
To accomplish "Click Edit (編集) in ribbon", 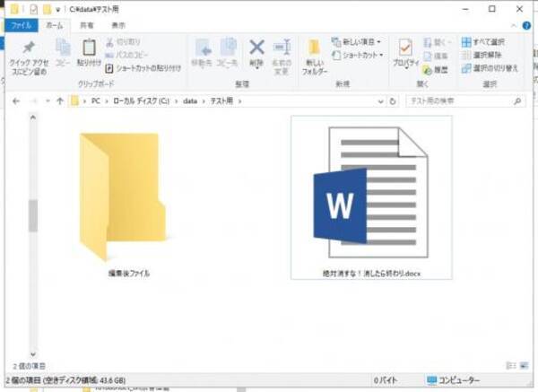I will point(436,56).
